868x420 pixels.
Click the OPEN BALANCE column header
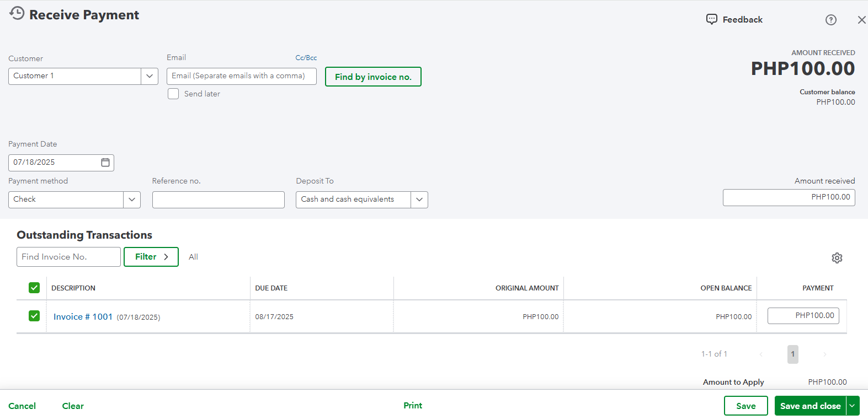(x=726, y=288)
